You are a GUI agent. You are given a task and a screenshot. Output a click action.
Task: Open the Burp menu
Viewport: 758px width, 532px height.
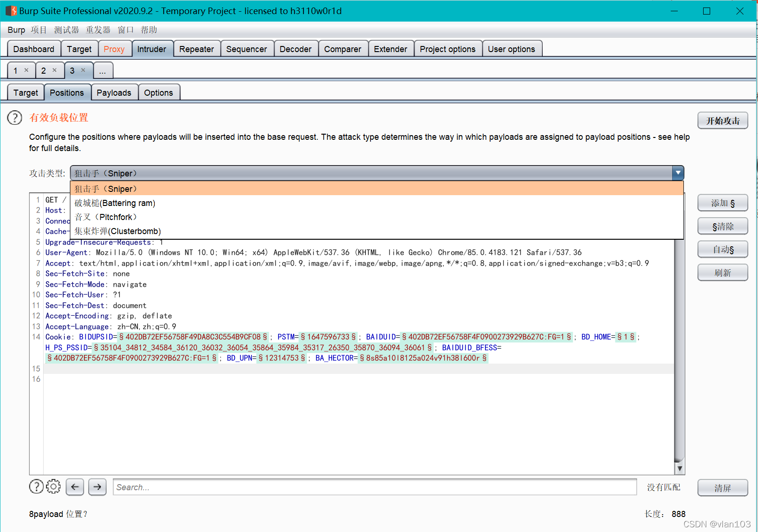[x=16, y=30]
